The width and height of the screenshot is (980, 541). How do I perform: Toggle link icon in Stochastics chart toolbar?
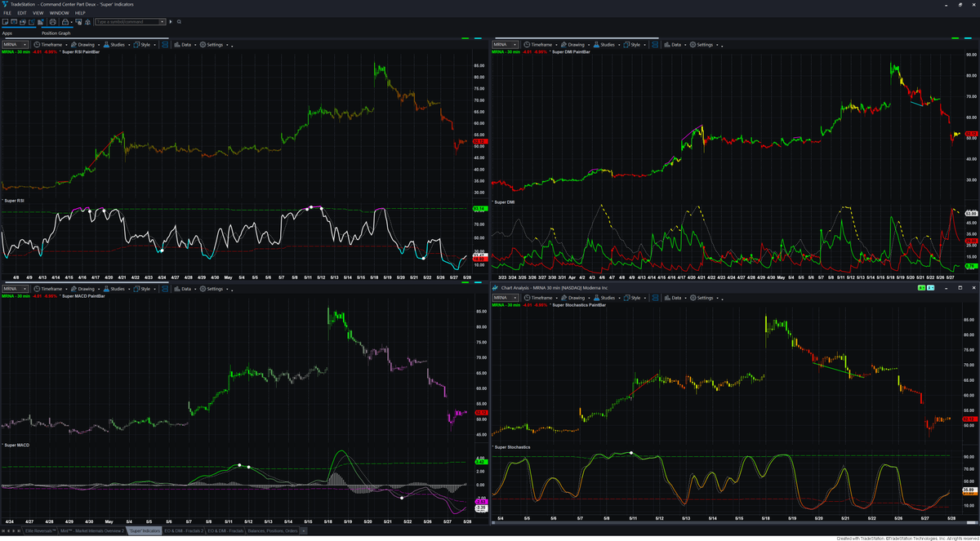(655, 298)
